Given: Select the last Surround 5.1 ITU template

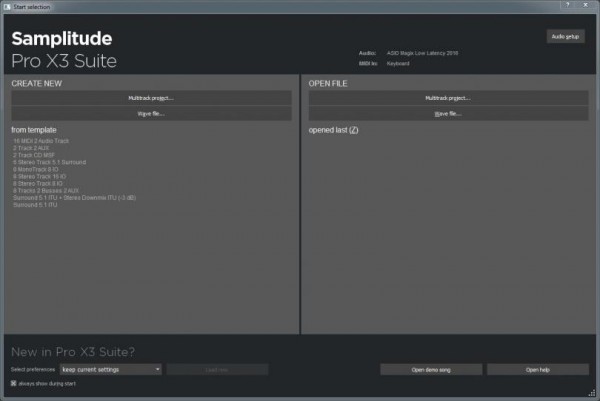Looking at the screenshot, I should [35, 205].
